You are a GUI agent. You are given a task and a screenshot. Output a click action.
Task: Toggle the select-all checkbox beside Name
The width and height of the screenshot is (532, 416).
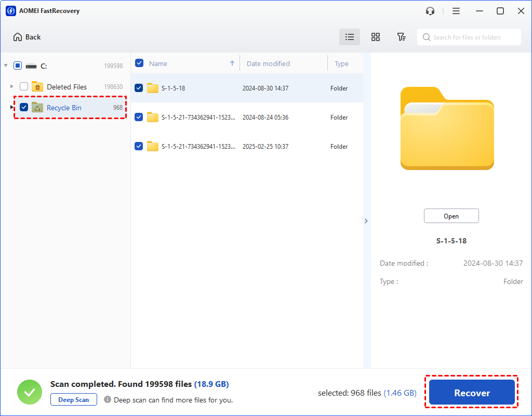point(139,63)
